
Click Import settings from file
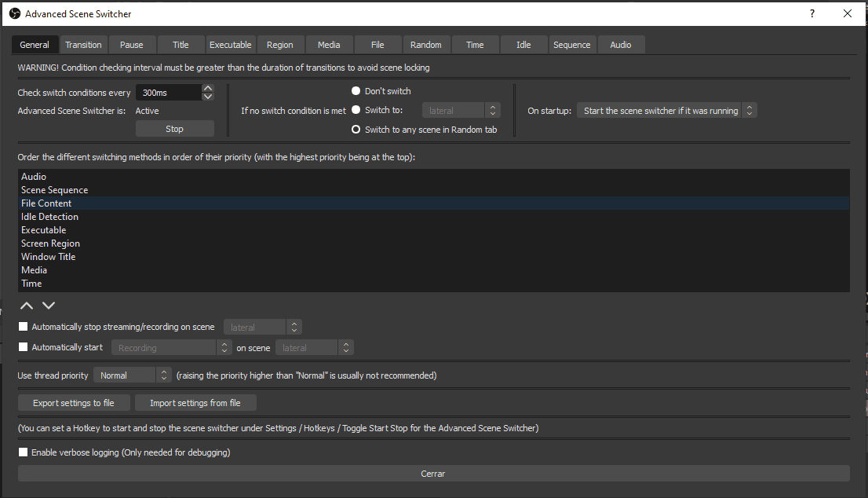tap(195, 403)
